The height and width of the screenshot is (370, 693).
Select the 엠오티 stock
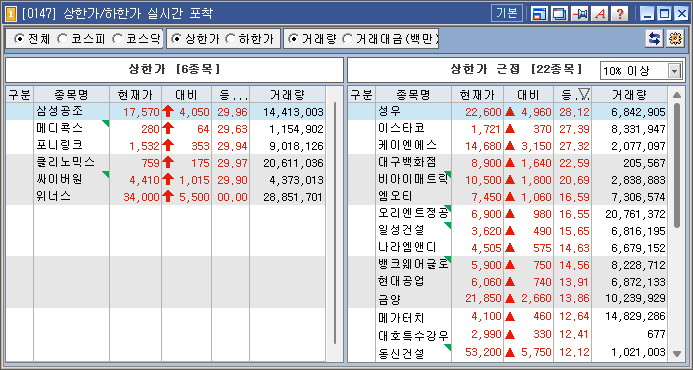(x=395, y=197)
